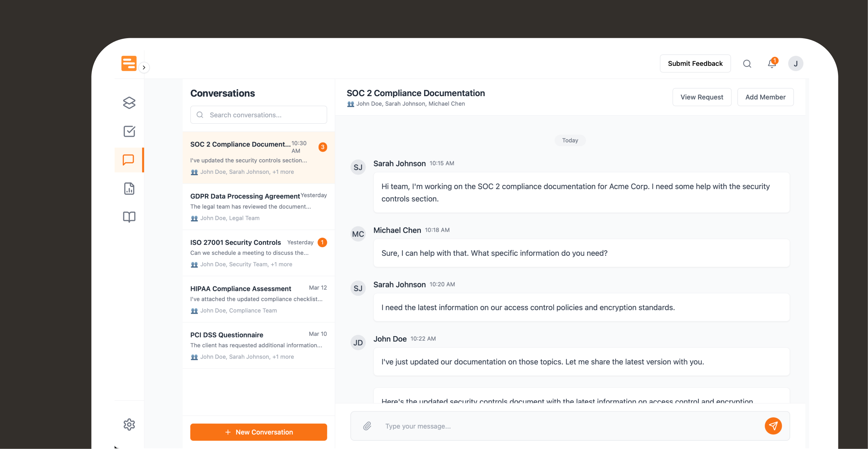Send message with orange paper plane button

coord(773,426)
